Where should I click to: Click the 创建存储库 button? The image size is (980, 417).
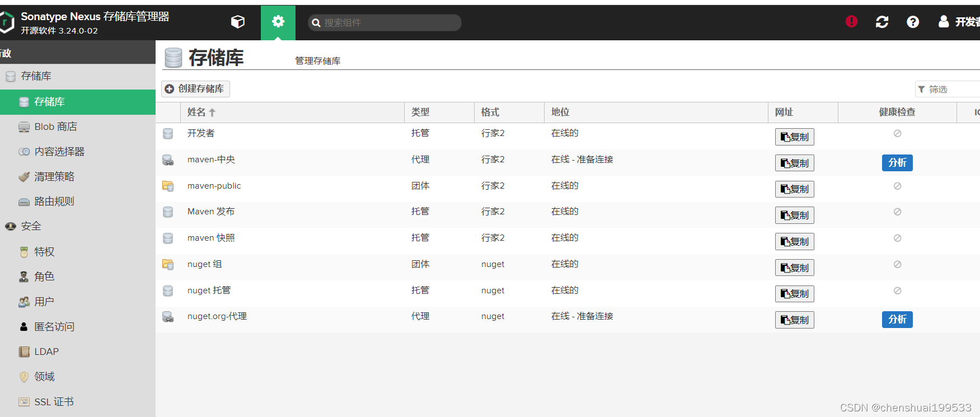[195, 89]
